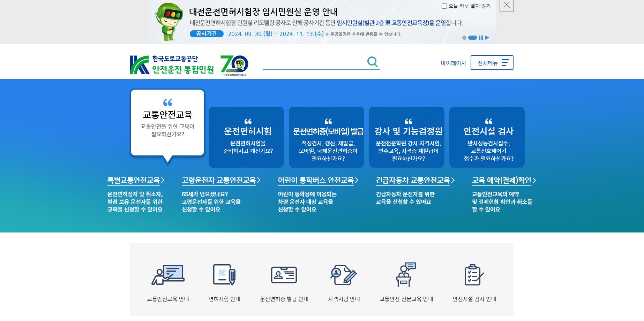Viewport: 644px width, 321px height.
Task: Click text 교통안전교육의 예약
Action: [495, 194]
